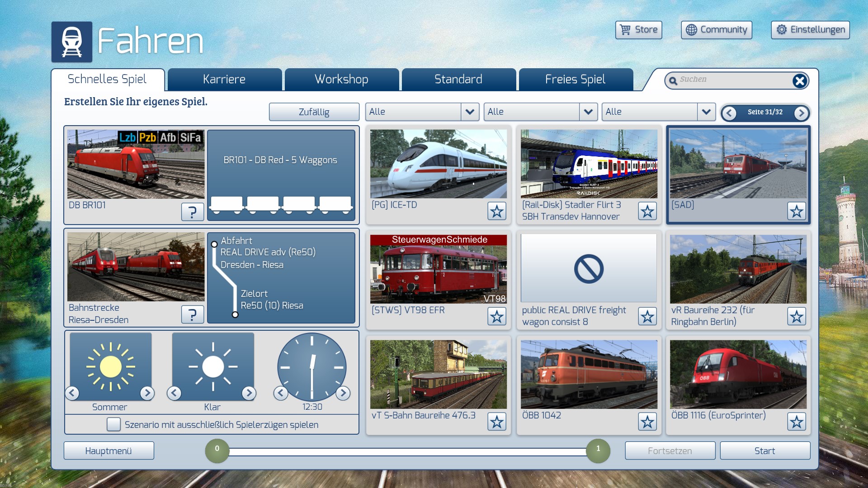Expand the first Alle filter dropdown

pyautogui.click(x=470, y=112)
